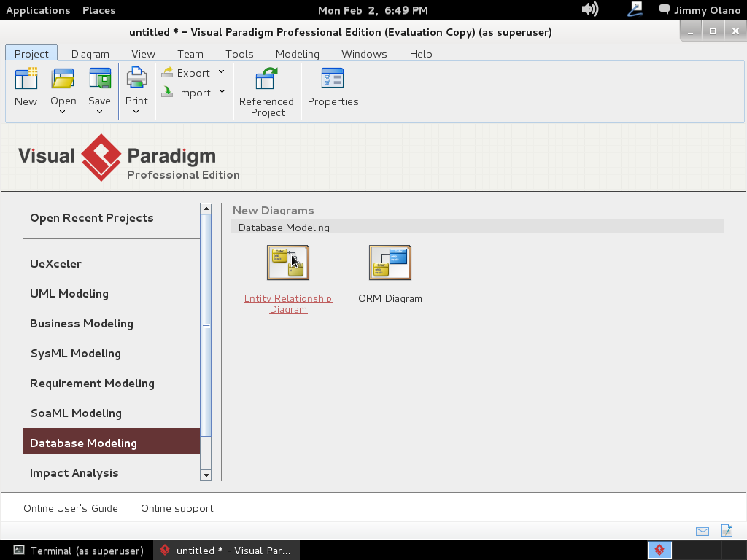This screenshot has height=560, width=747.
Task: Expand the Open dropdown arrow
Action: point(63,112)
